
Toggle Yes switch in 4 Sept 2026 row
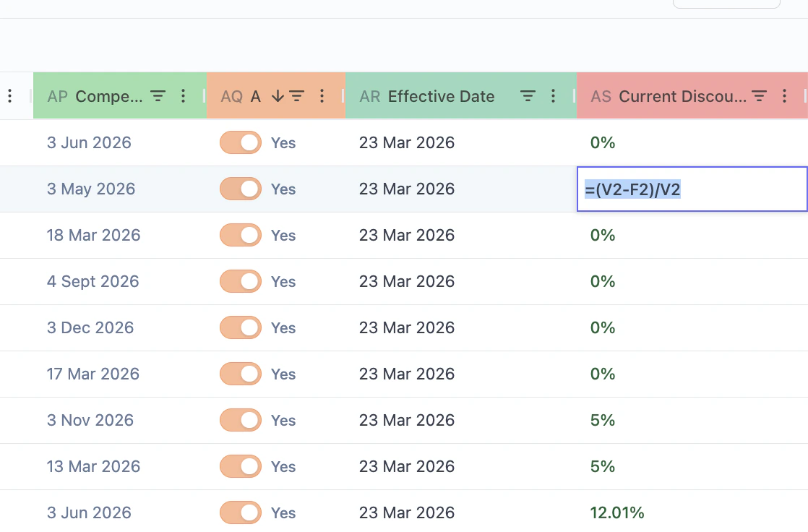tap(241, 281)
